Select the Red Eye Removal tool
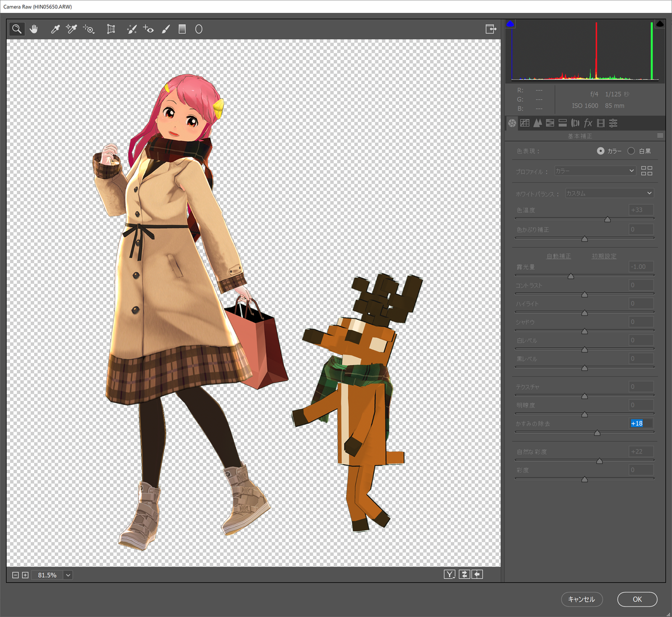672x617 pixels. [x=148, y=29]
